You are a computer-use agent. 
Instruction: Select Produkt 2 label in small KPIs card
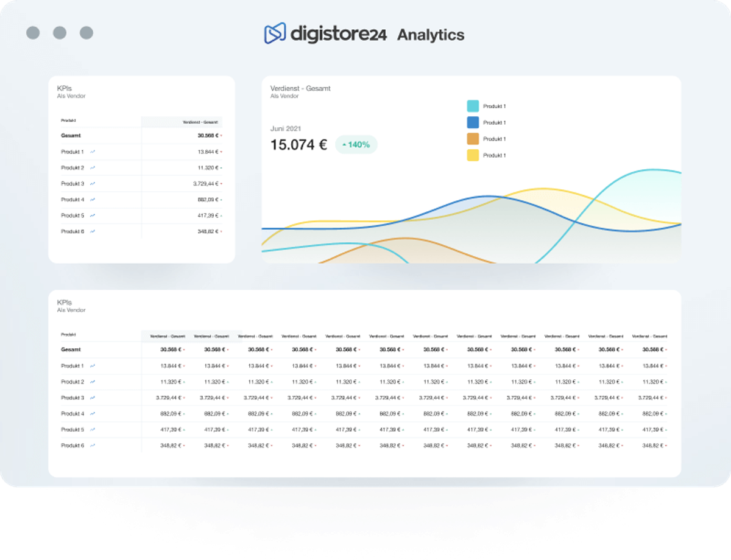[x=72, y=167]
